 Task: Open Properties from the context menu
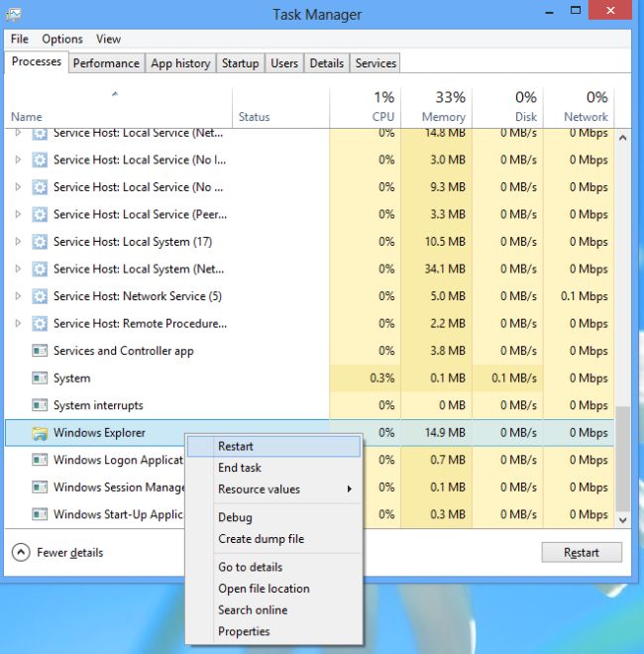tap(274, 631)
